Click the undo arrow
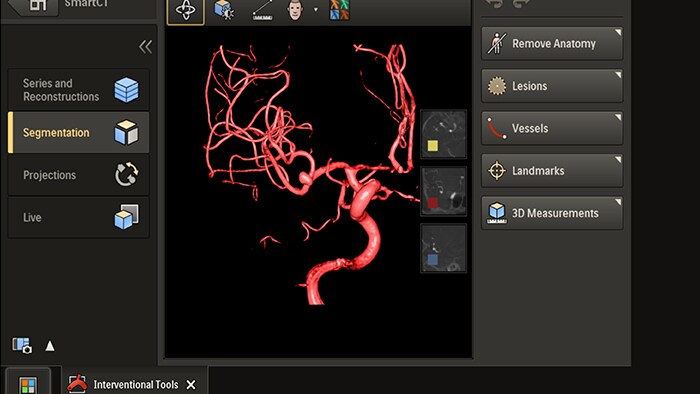The image size is (700, 394). (x=494, y=4)
